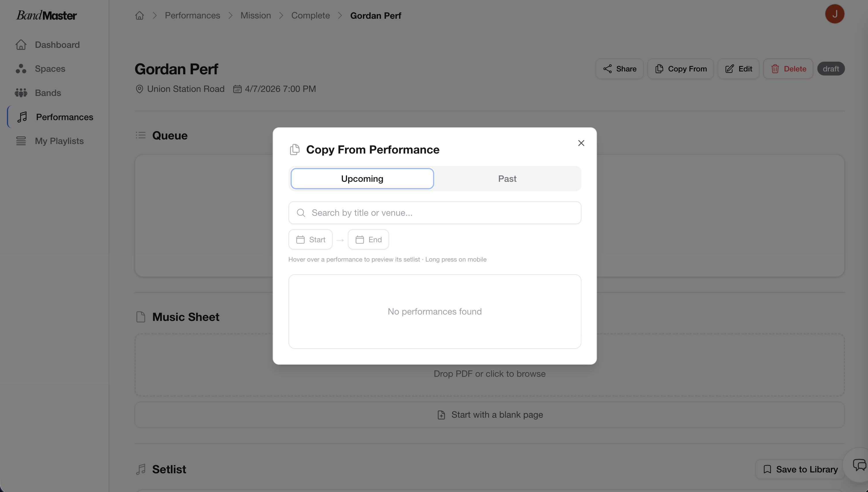Open Performances in the sidebar menu

pos(64,117)
